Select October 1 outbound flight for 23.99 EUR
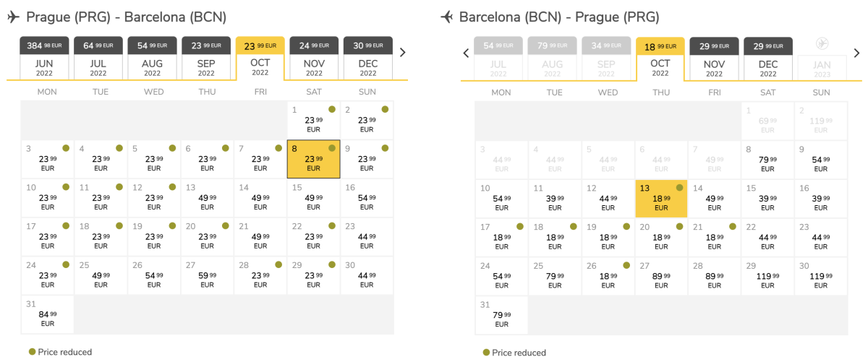 [313, 120]
